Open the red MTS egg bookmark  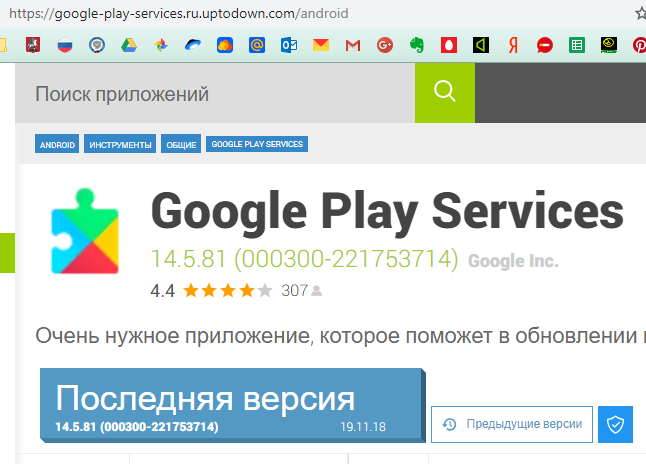pos(449,45)
